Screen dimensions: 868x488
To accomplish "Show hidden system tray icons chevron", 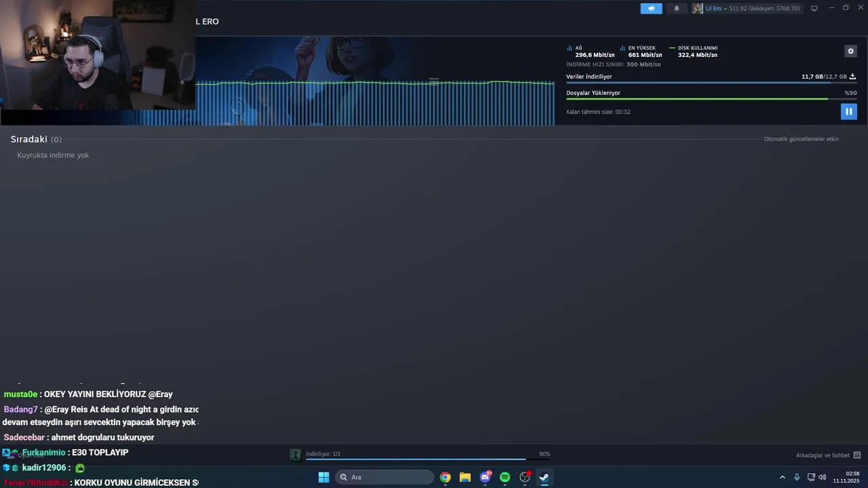I will 782,477.
